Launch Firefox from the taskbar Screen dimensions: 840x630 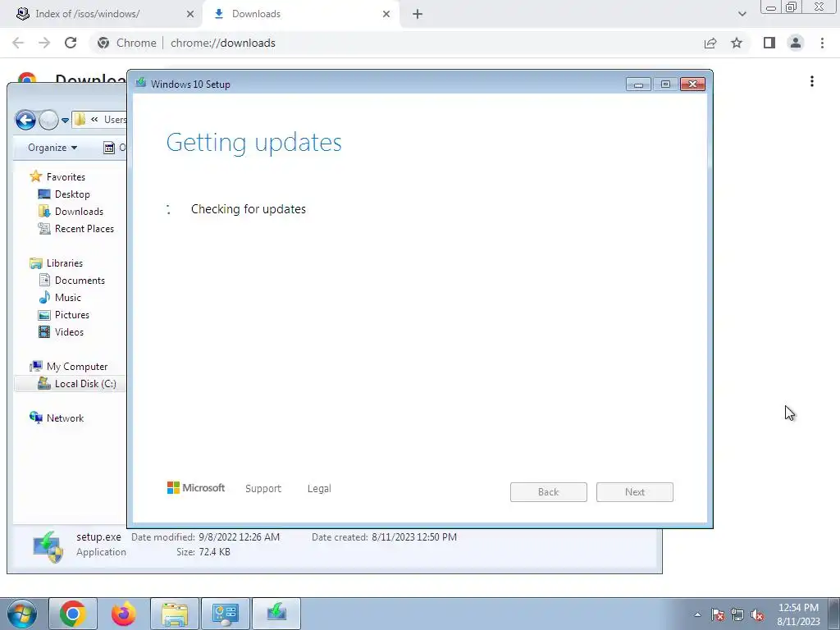point(124,614)
